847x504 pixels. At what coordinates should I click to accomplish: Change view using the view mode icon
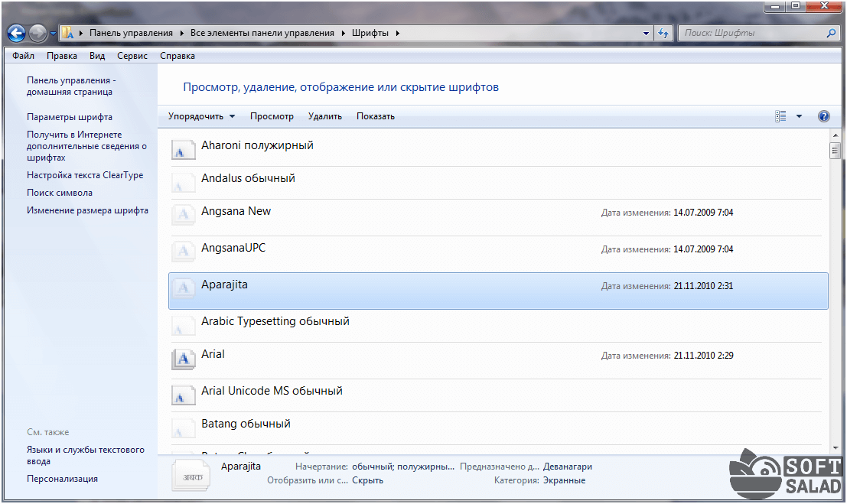[780, 116]
